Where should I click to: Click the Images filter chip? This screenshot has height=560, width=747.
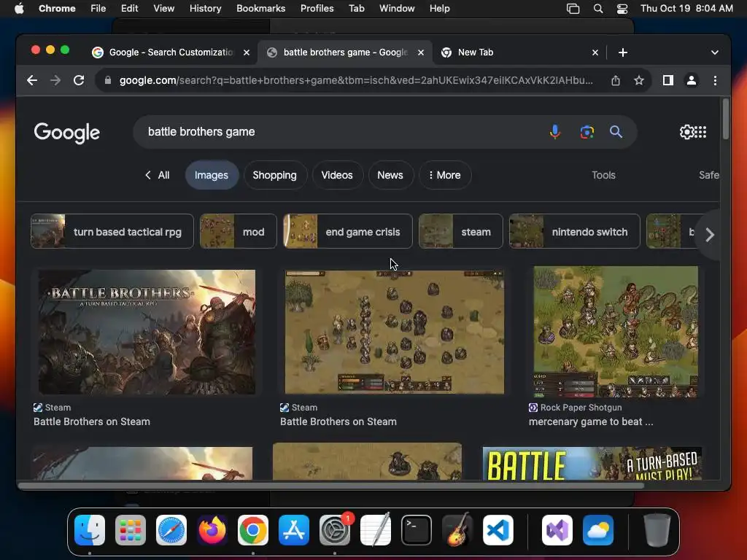pyautogui.click(x=212, y=175)
